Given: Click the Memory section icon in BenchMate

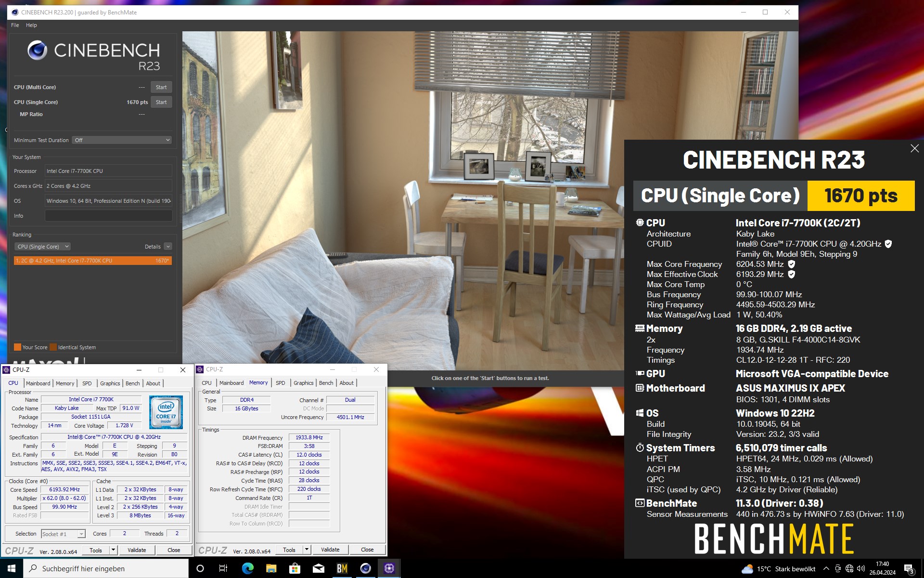Looking at the screenshot, I should [x=640, y=328].
